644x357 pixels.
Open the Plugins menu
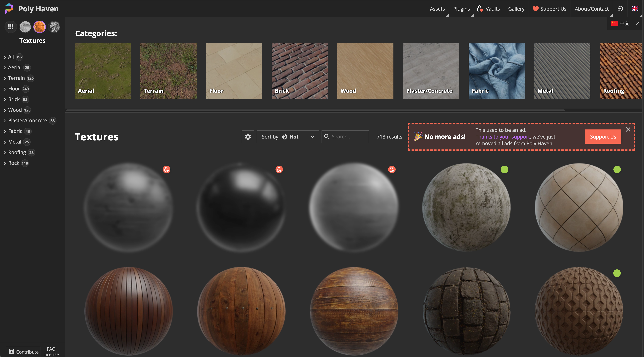461,9
